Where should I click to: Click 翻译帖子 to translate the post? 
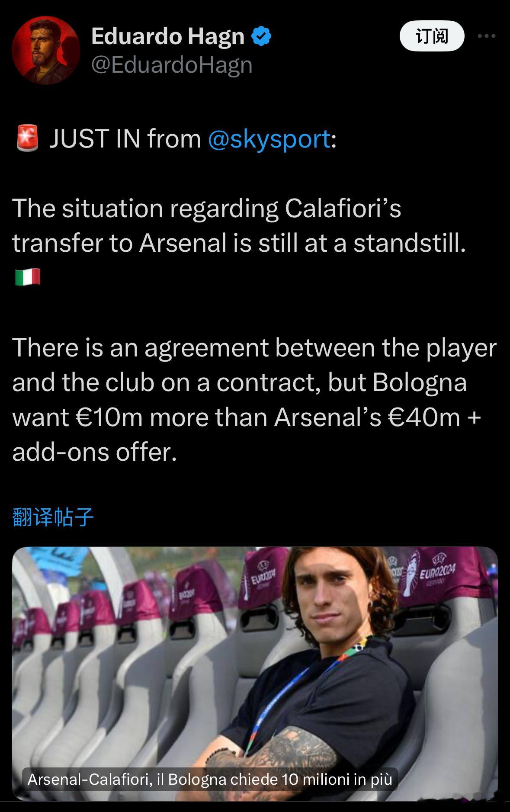pos(53,517)
